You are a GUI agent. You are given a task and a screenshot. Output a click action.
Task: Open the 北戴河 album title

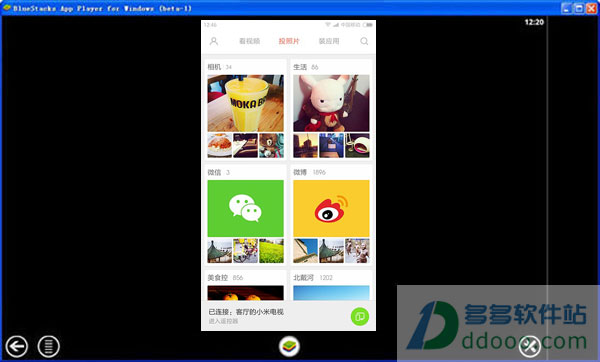(x=303, y=277)
